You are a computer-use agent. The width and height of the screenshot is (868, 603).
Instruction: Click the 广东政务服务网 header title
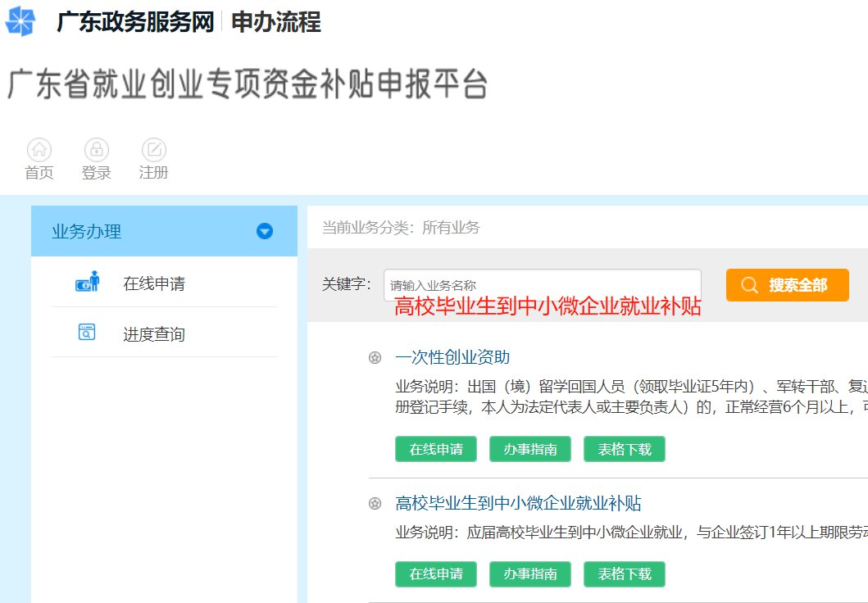click(x=135, y=22)
